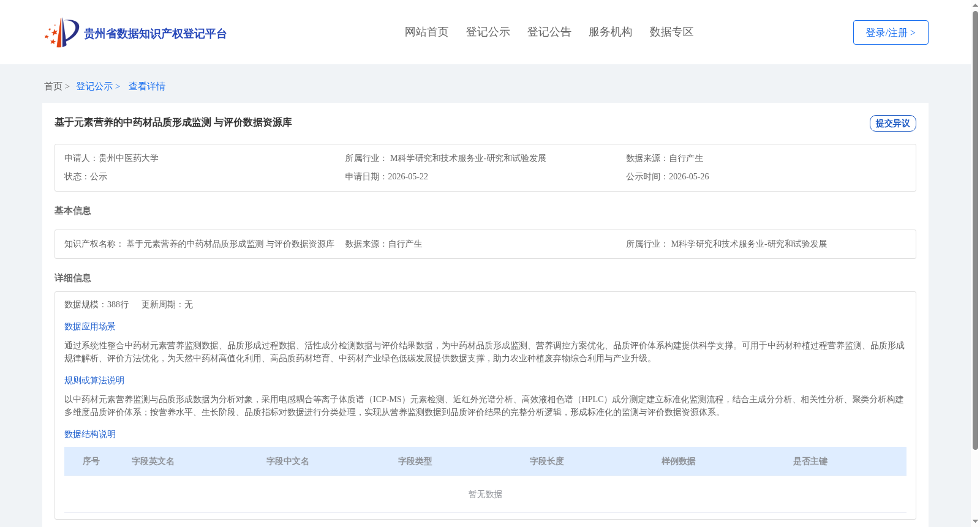Click the platform logo icon

[x=62, y=32]
